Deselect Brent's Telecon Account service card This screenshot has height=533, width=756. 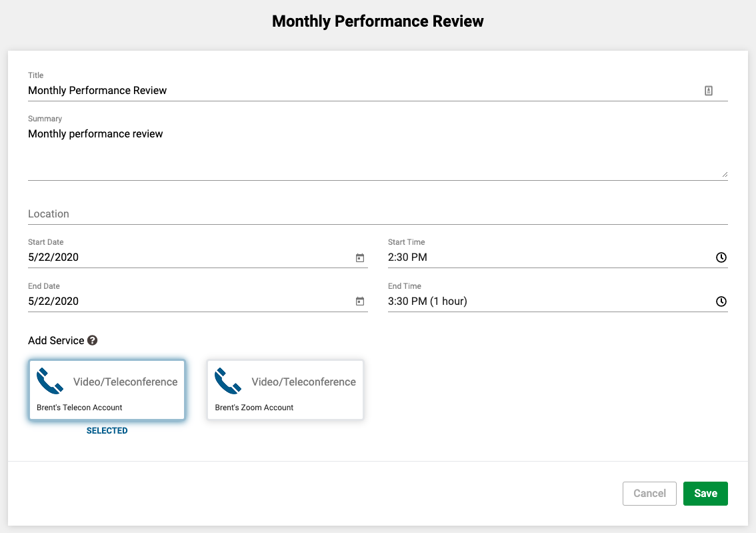pos(107,390)
